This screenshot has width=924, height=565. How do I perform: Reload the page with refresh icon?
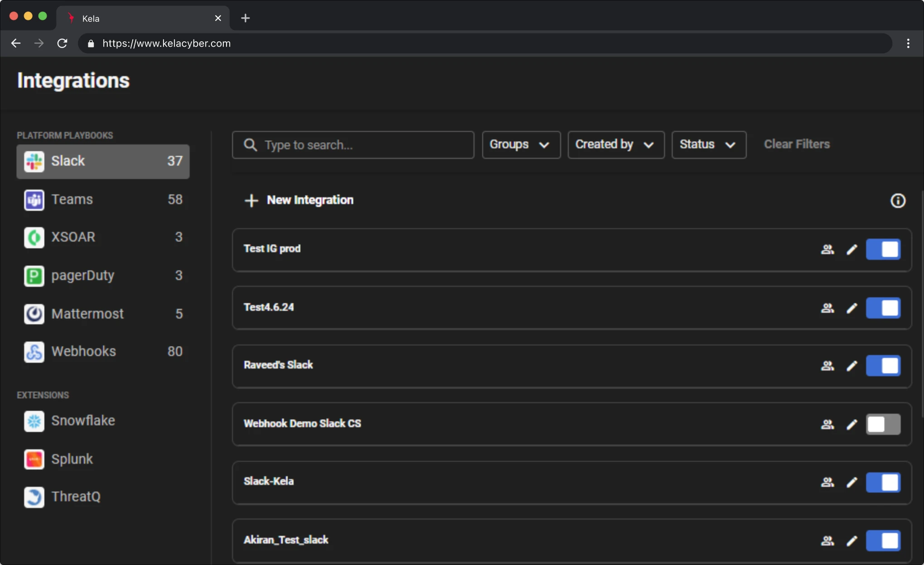tap(62, 43)
